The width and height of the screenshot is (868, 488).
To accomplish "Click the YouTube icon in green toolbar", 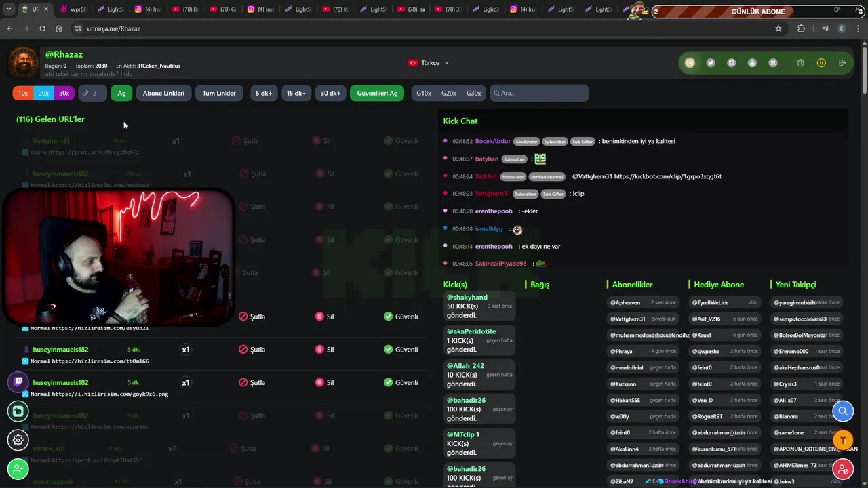I will (752, 63).
